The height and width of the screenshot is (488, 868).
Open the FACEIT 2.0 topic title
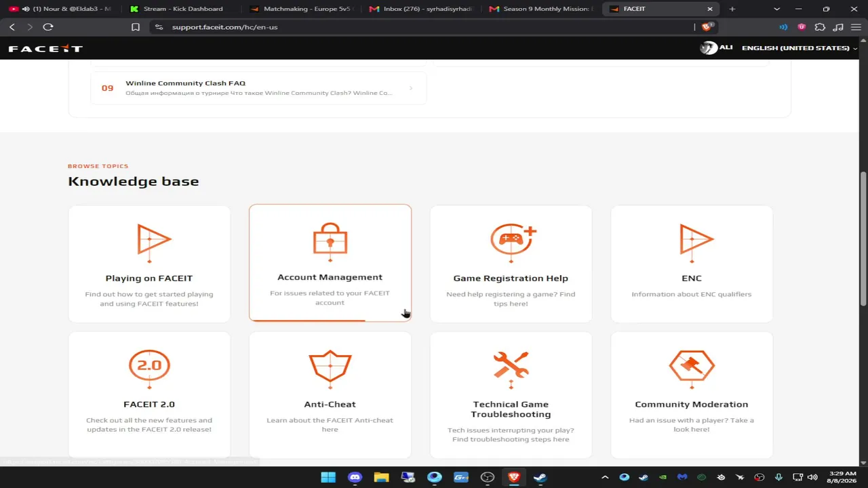149,404
